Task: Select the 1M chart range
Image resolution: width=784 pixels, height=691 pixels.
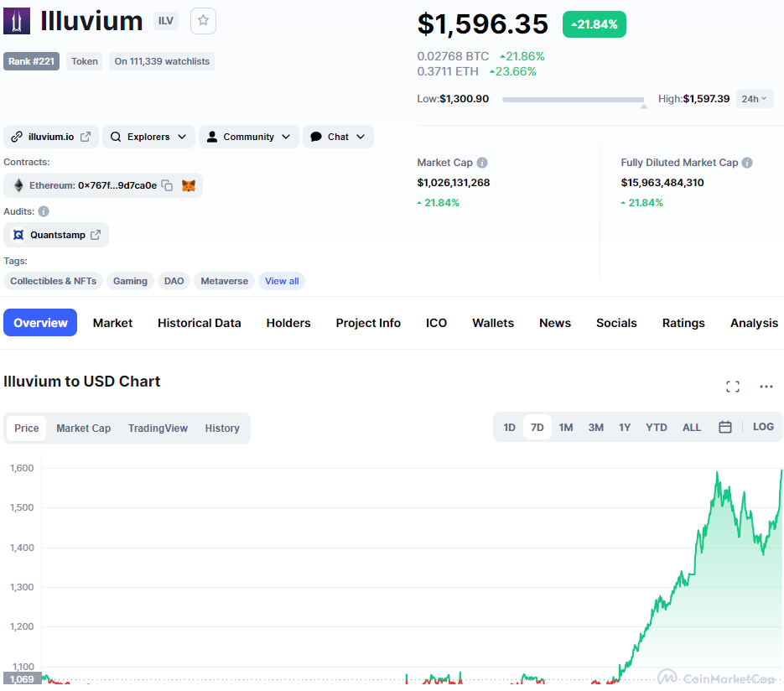Action: [x=565, y=428]
